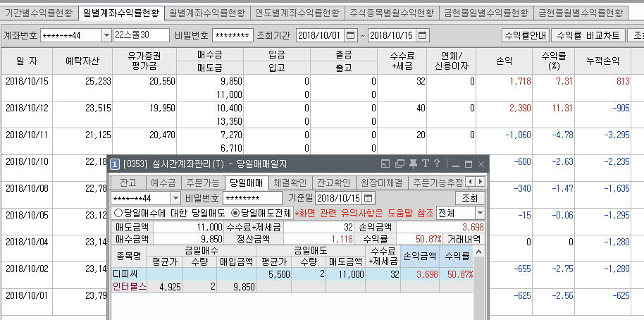
Task: Click the account name field 22스돌30
Action: pos(142,35)
